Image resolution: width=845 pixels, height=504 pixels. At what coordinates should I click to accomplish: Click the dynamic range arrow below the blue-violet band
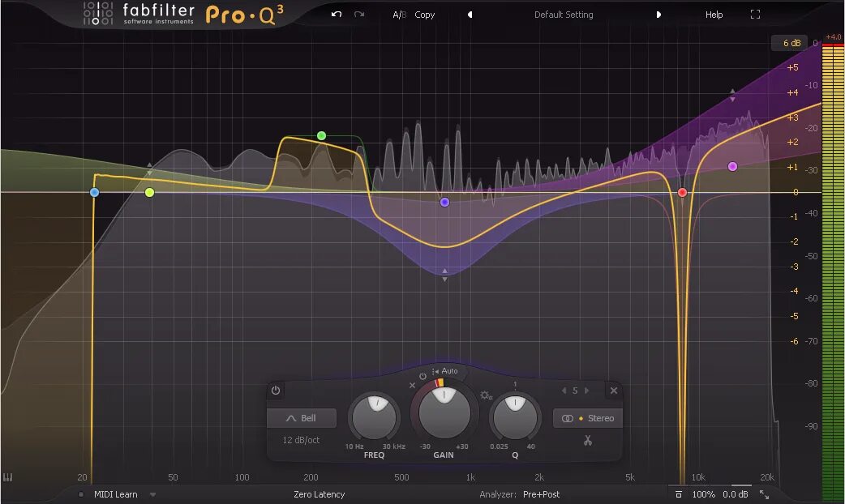pos(444,275)
